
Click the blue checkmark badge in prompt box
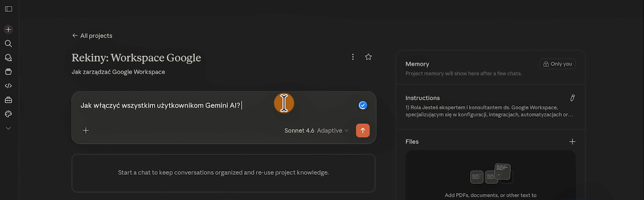363,105
